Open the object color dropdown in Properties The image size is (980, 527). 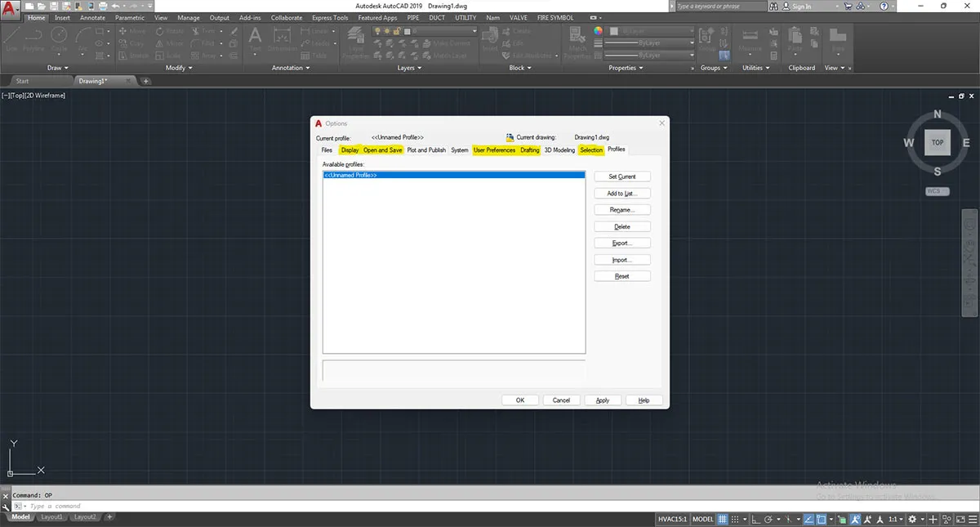tap(651, 31)
